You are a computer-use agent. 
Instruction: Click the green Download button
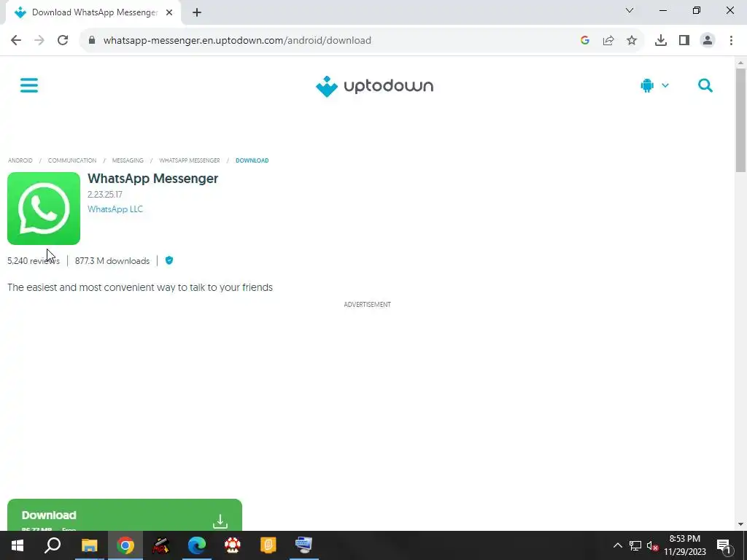(x=125, y=516)
